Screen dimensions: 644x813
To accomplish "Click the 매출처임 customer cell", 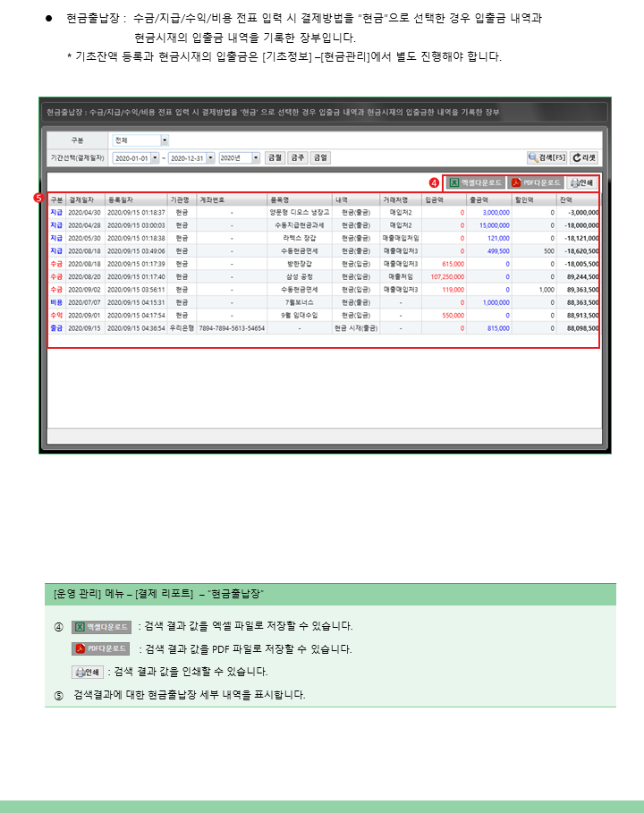I will (401, 277).
